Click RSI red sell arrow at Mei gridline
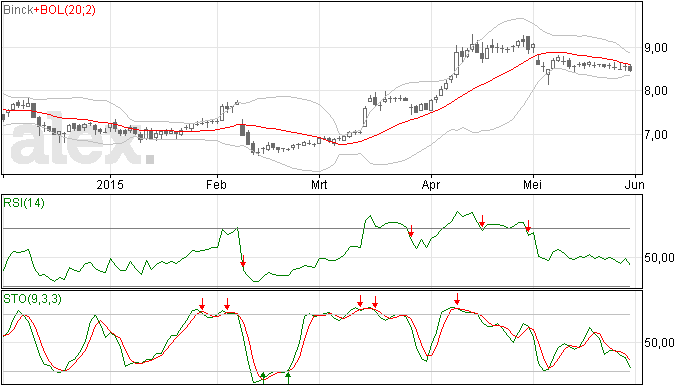 [x=529, y=226]
